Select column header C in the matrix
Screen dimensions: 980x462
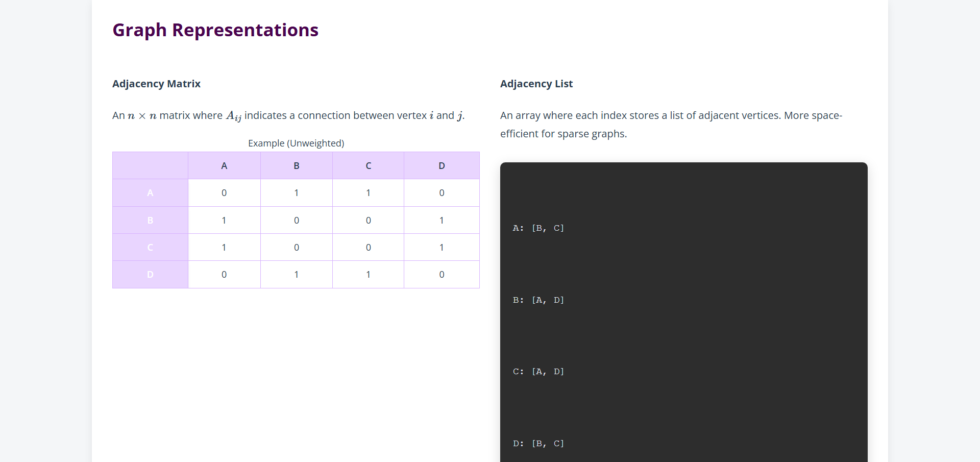[368, 166]
